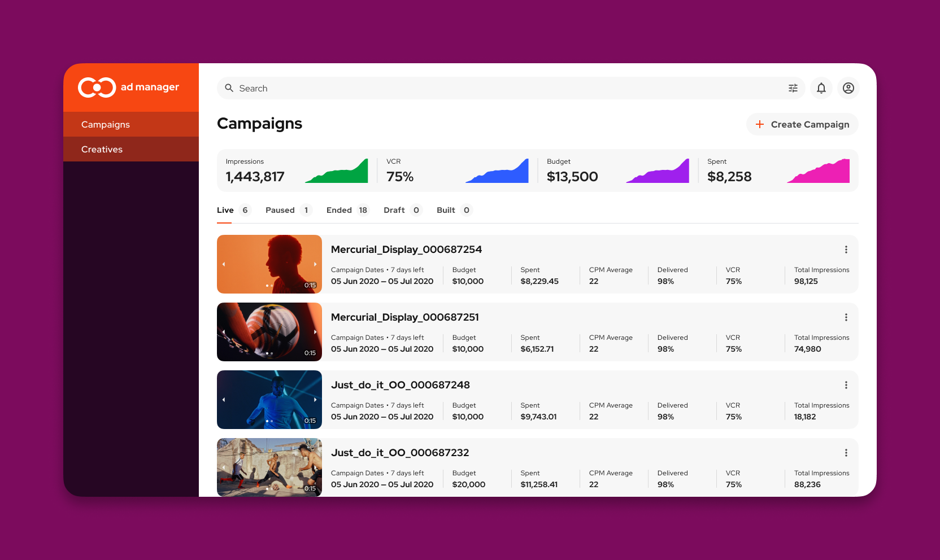Click next arrow on Mercurial_Display_000687254 thumbnail
This screenshot has height=560, width=940.
(315, 264)
